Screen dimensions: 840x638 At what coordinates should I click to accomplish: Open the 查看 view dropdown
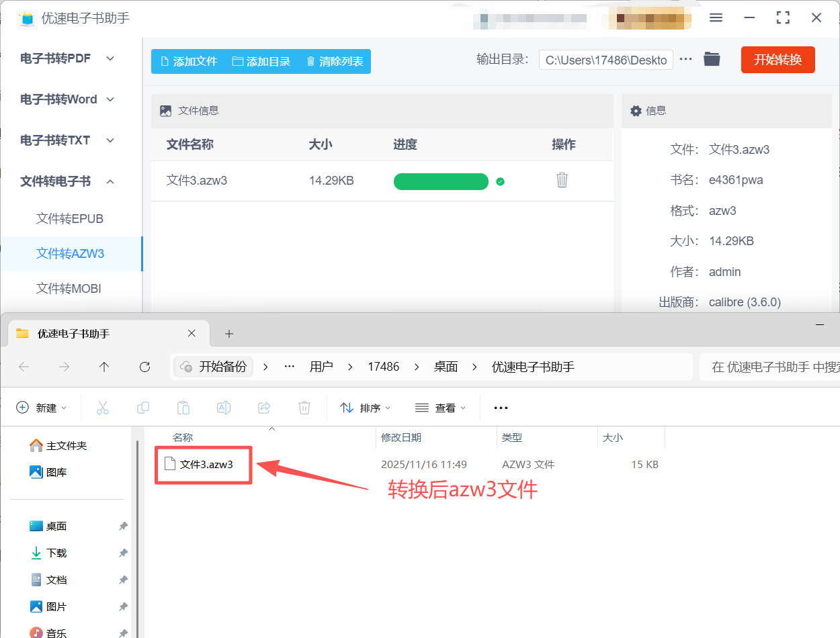tap(440, 408)
